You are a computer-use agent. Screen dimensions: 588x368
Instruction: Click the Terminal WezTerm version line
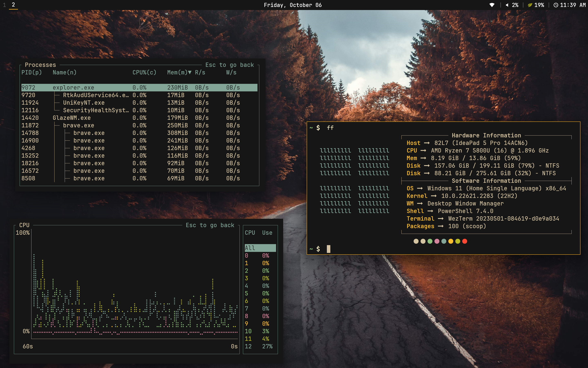click(x=483, y=219)
